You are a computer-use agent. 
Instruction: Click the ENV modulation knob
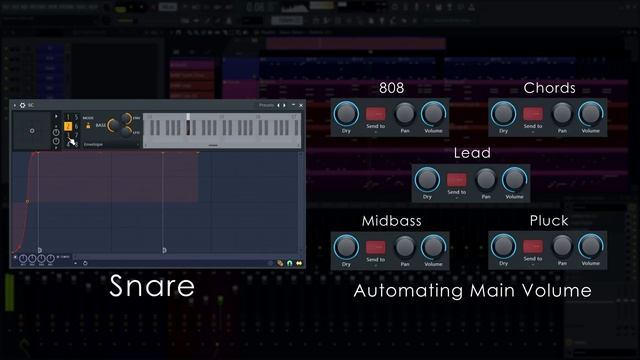(126, 118)
